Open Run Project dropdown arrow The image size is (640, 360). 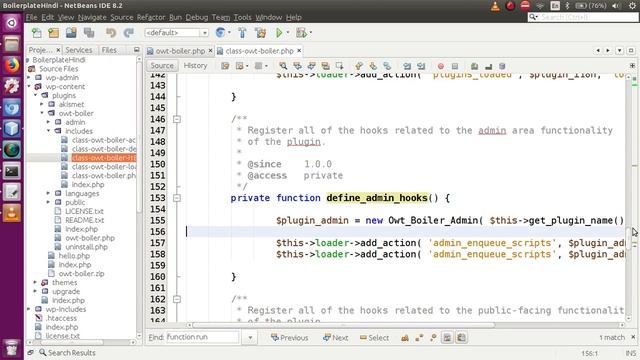pyautogui.click(x=288, y=33)
